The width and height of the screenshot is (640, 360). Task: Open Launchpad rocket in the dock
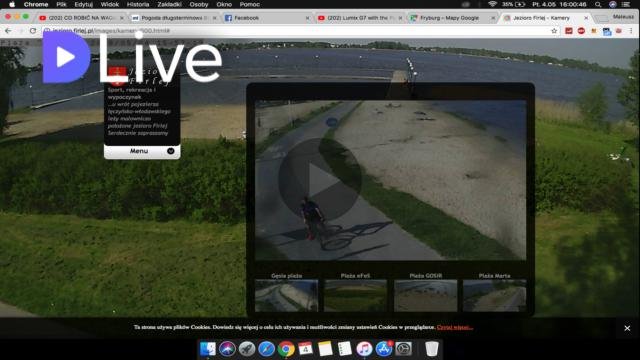click(247, 349)
